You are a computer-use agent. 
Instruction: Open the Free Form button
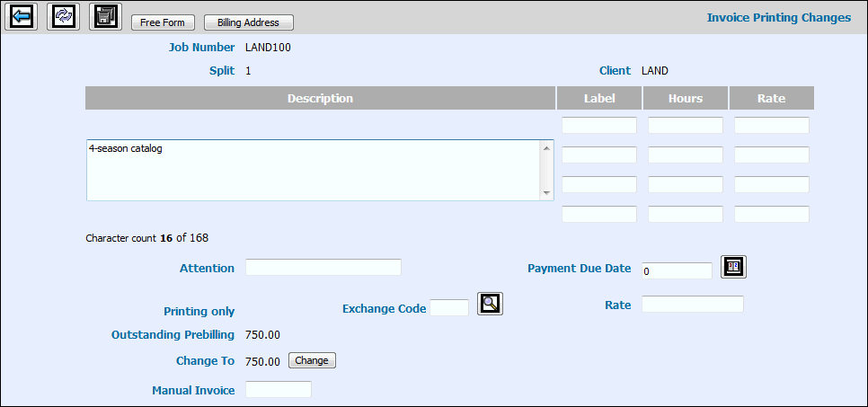click(x=163, y=22)
